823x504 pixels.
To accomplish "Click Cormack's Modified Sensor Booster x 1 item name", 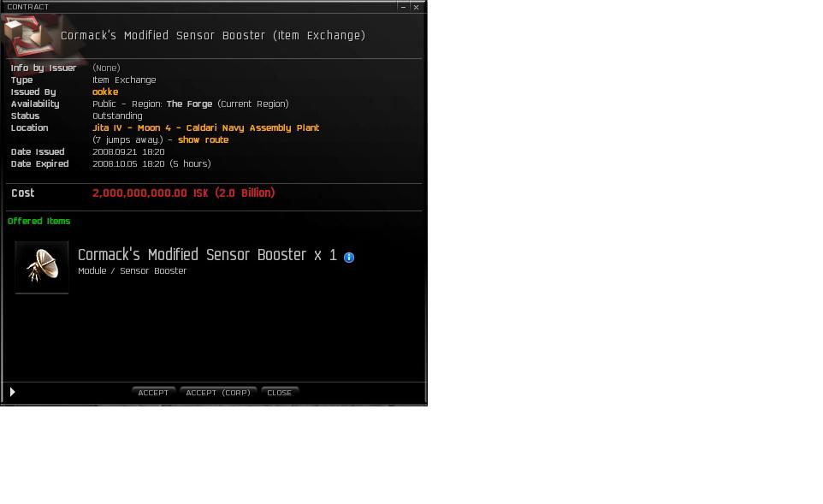I will (x=207, y=255).
